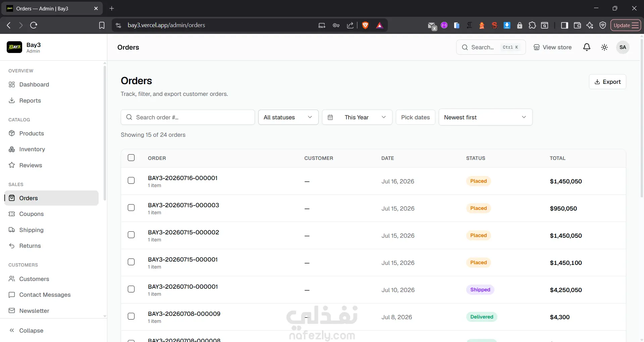Open Brave Shields lion icon
This screenshot has height=342, width=644.
(365, 25)
